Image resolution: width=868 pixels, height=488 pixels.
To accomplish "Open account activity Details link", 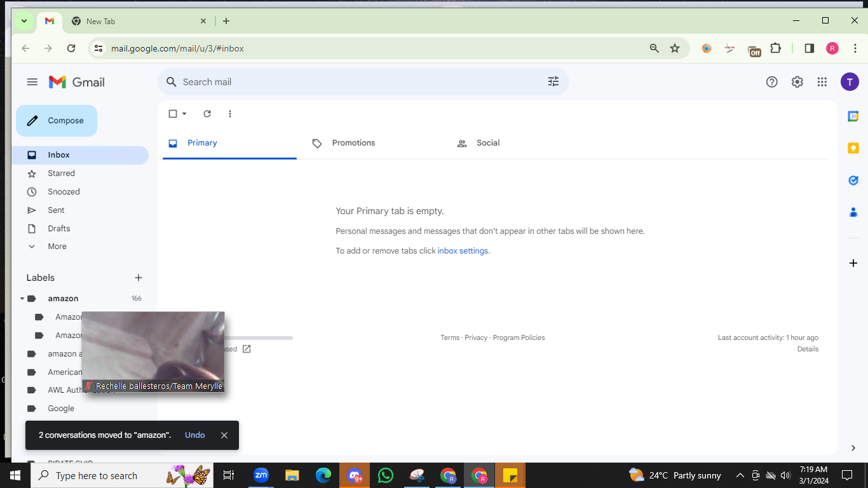I will point(808,349).
